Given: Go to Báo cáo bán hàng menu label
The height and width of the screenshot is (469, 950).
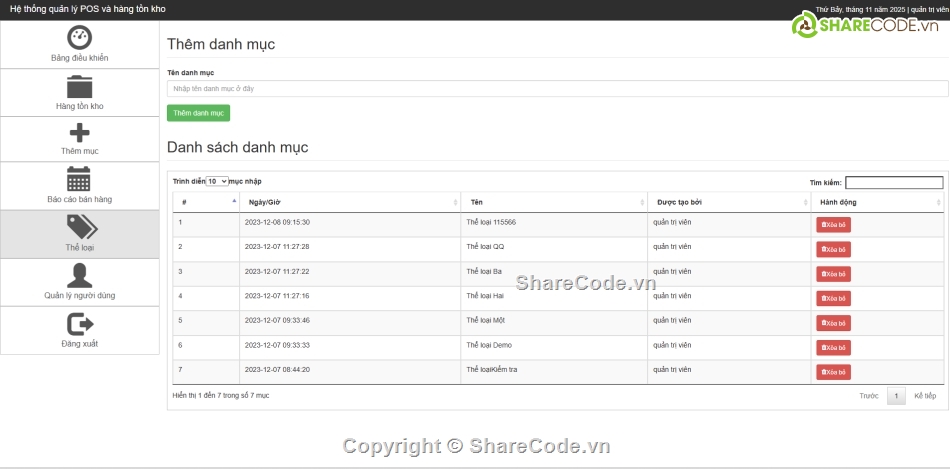Looking at the screenshot, I should pos(79,199).
